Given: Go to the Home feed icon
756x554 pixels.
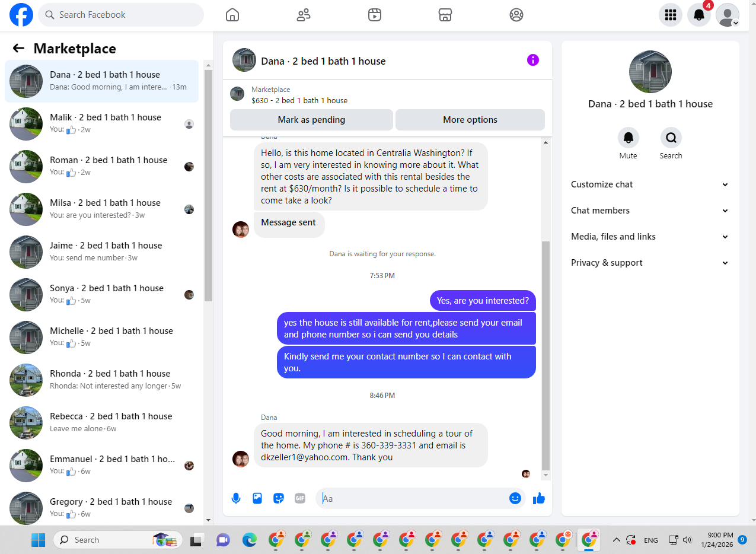Looking at the screenshot, I should [x=232, y=15].
